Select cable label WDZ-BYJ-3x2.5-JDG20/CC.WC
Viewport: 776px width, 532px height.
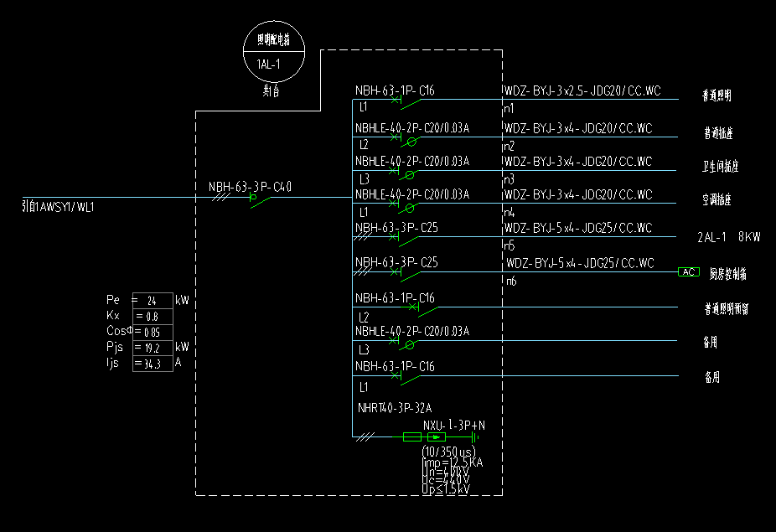(582, 91)
